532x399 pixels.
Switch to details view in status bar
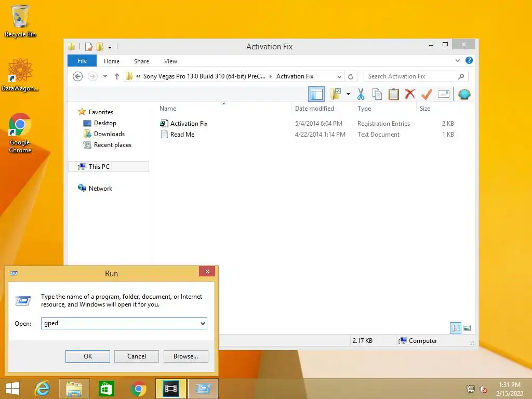click(456, 328)
